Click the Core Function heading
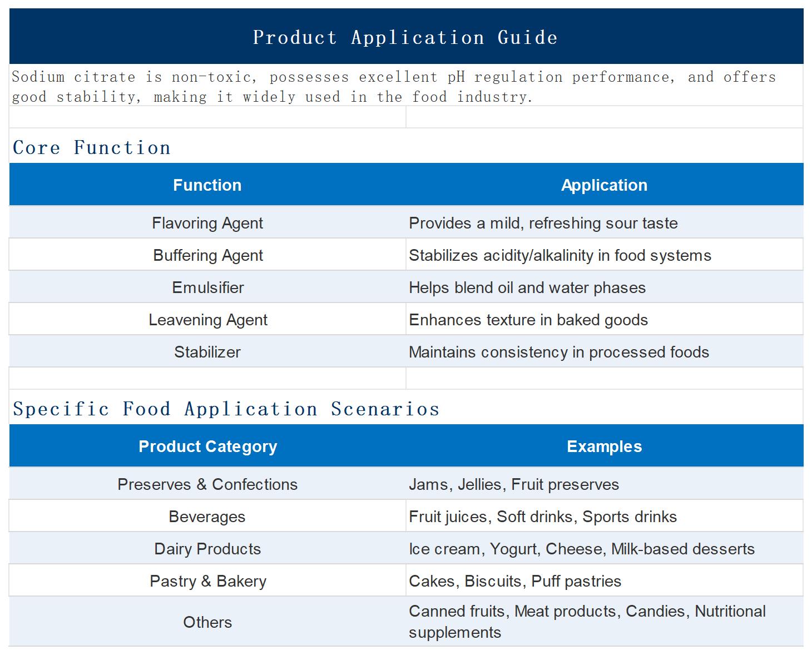Image resolution: width=812 pixels, height=655 pixels. click(x=92, y=147)
